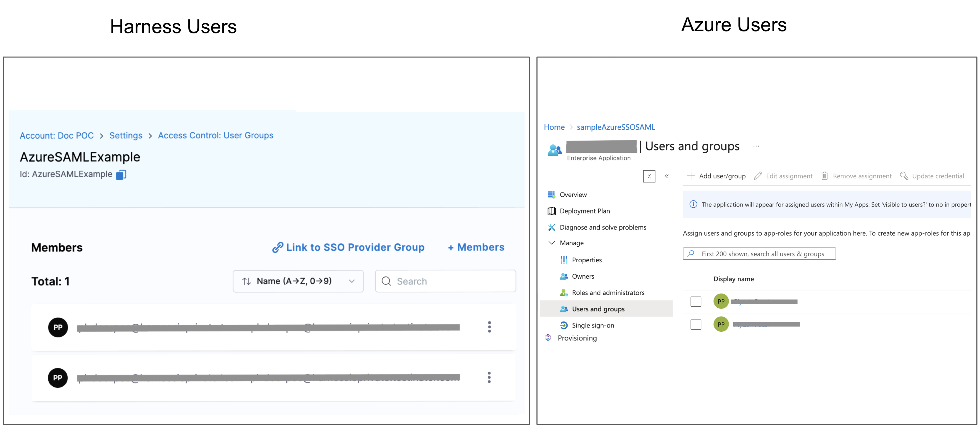Select the first Azure user checkbox
The width and height of the screenshot is (980, 438).
[x=696, y=302]
